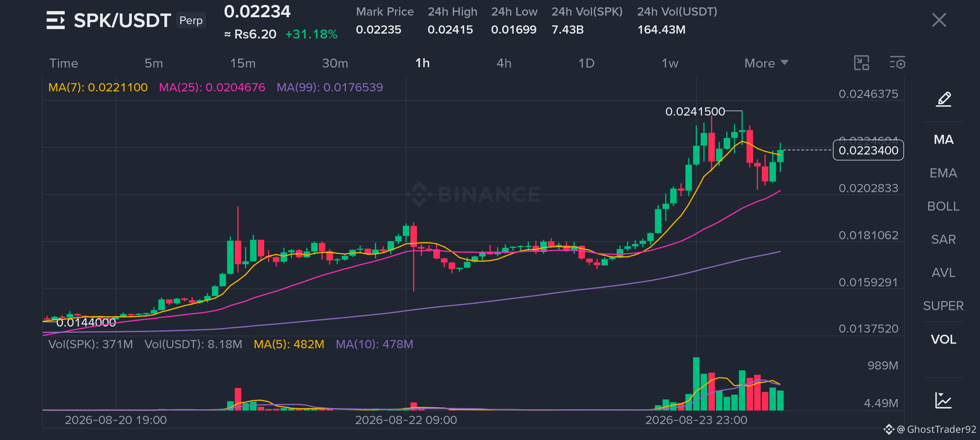Toggle the BOLL indicator

click(x=944, y=206)
